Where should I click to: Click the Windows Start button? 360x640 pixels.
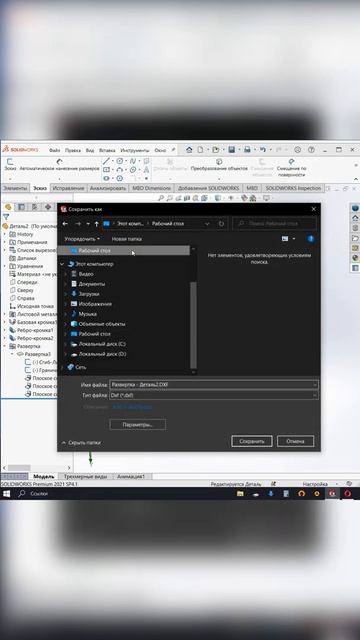[7, 493]
